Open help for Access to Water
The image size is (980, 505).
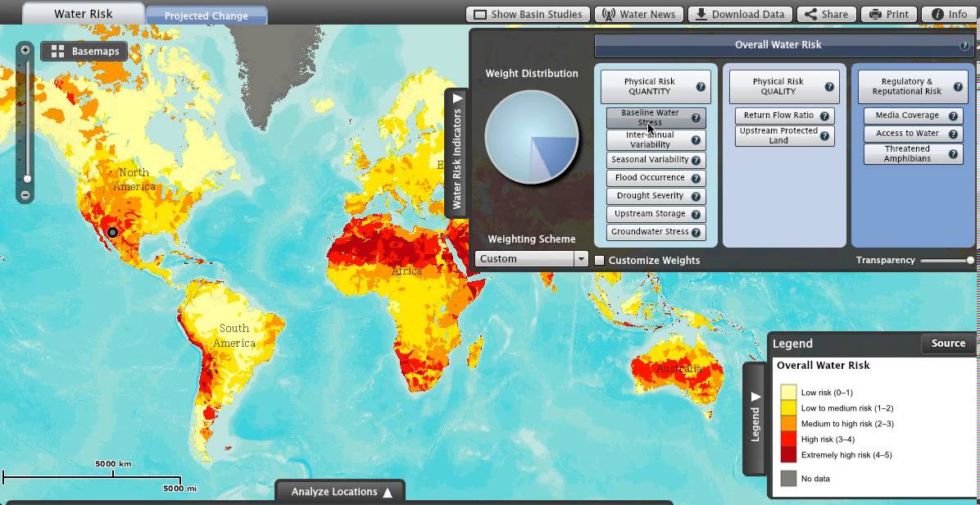point(953,134)
